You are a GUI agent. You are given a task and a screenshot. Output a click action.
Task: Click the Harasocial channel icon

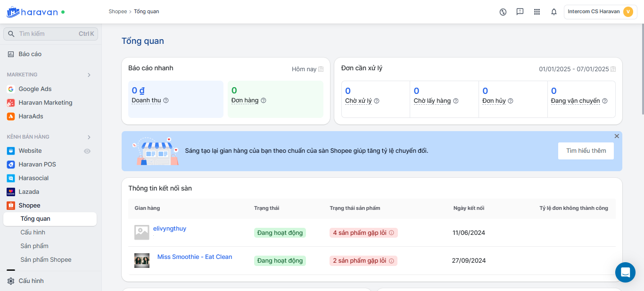(11, 178)
